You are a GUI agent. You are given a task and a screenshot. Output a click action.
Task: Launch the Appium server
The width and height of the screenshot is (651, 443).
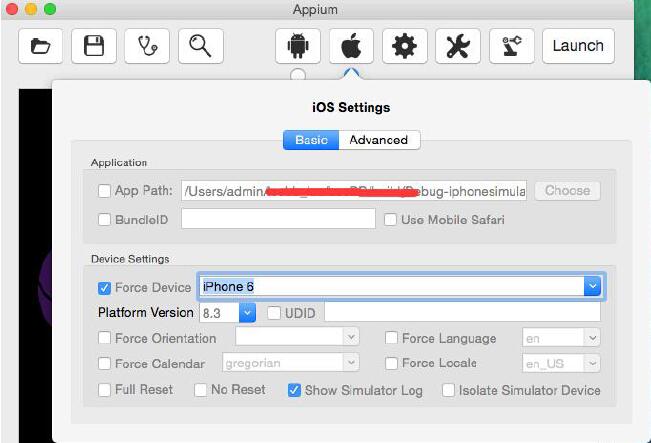(578, 46)
